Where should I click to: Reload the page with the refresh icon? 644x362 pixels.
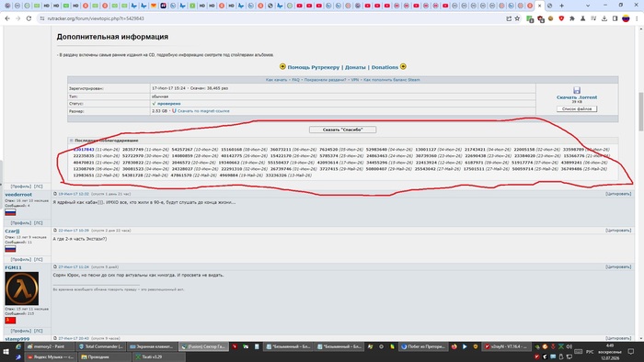[x=29, y=18]
